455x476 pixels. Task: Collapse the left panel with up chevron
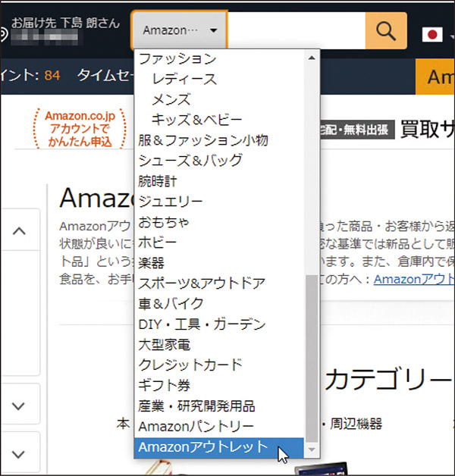20,231
